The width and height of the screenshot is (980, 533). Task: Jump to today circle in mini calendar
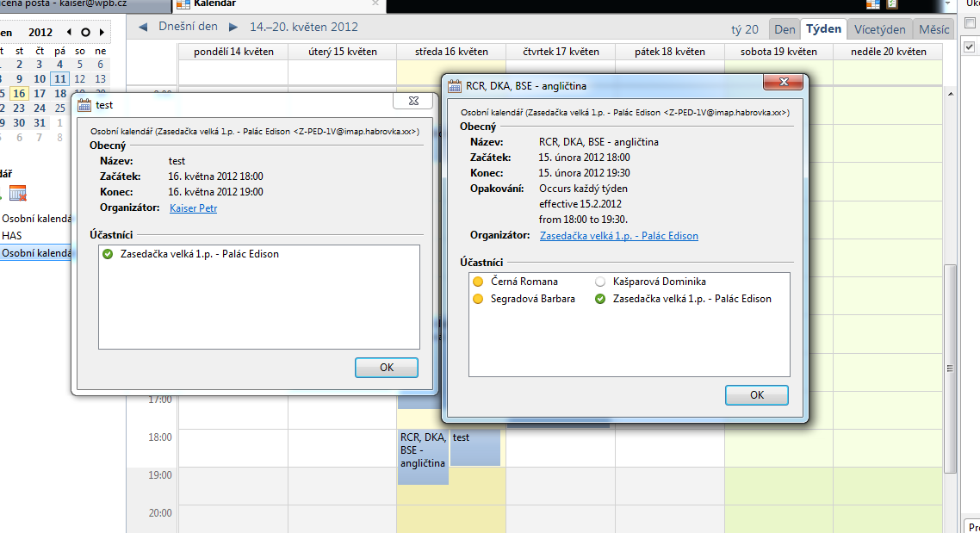tap(85, 33)
